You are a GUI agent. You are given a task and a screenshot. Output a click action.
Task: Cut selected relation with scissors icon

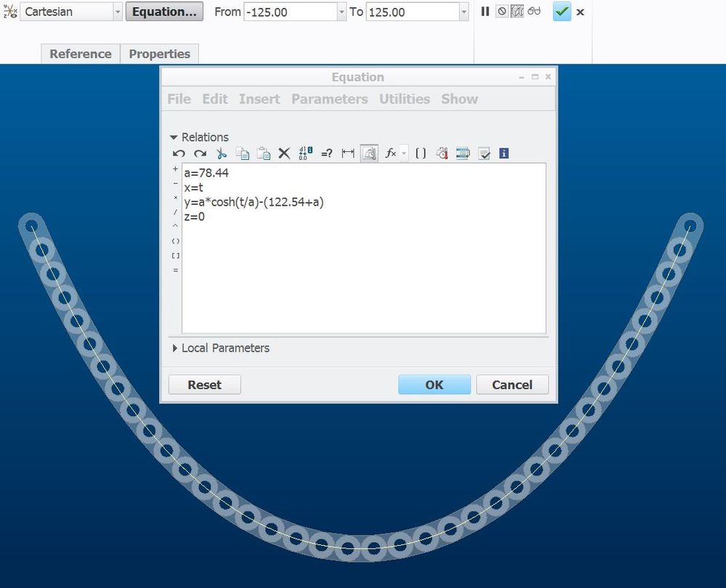coord(222,153)
